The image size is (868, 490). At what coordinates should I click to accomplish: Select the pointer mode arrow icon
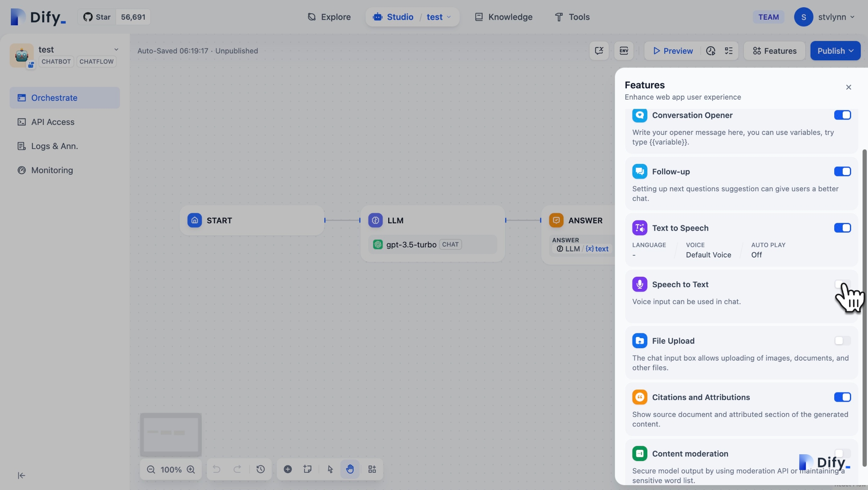[x=330, y=469]
